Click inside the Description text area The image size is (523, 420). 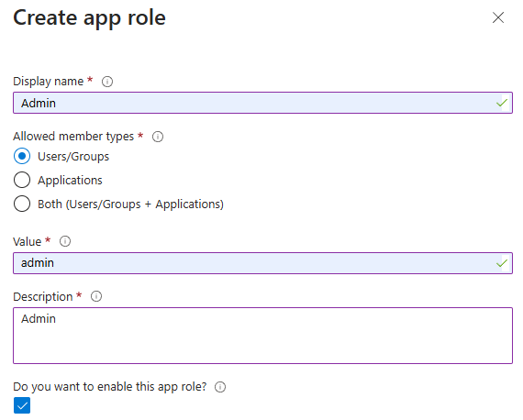coord(262,336)
